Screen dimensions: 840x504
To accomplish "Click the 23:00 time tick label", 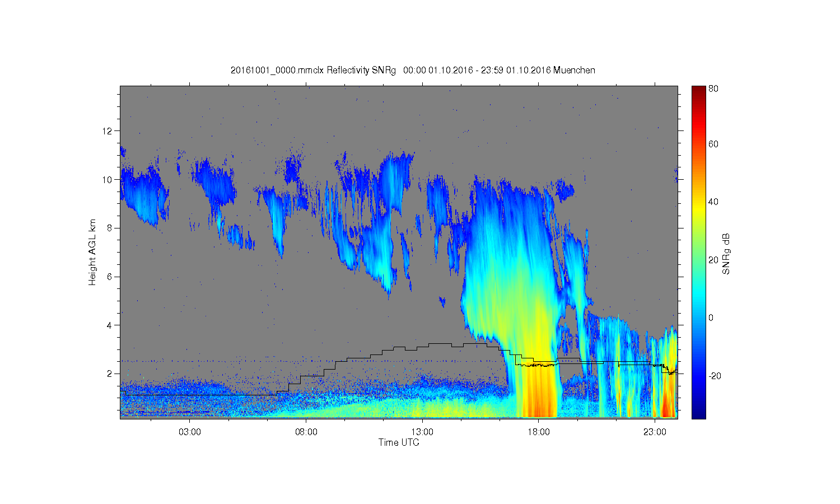I will [655, 432].
